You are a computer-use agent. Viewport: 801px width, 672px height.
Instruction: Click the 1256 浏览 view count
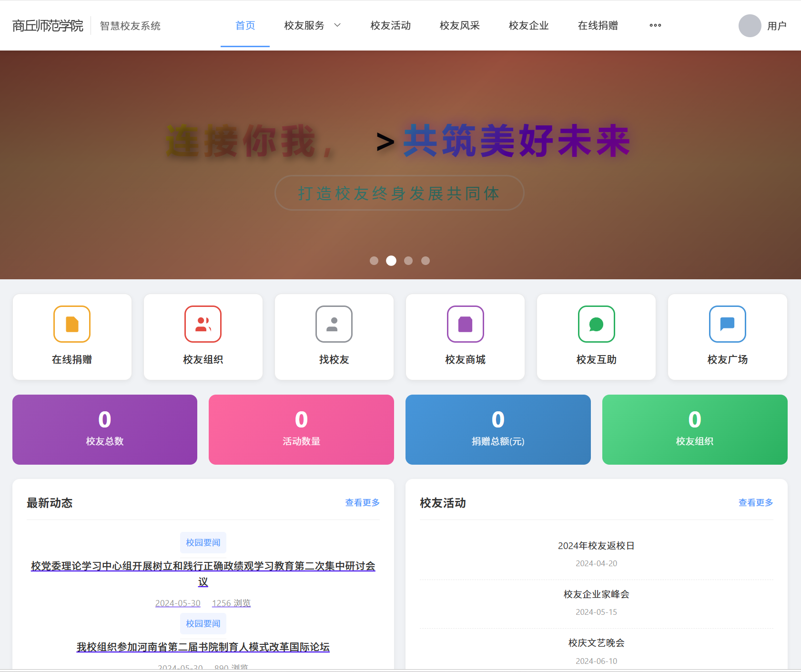point(231,603)
